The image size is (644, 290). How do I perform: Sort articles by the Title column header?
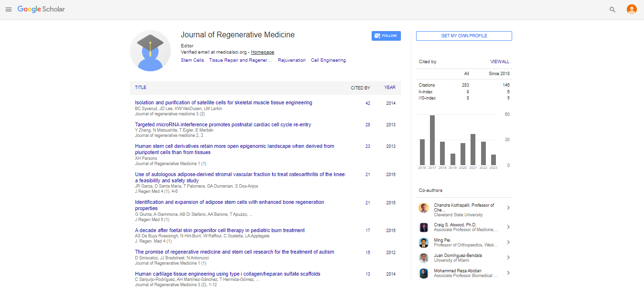point(140,88)
